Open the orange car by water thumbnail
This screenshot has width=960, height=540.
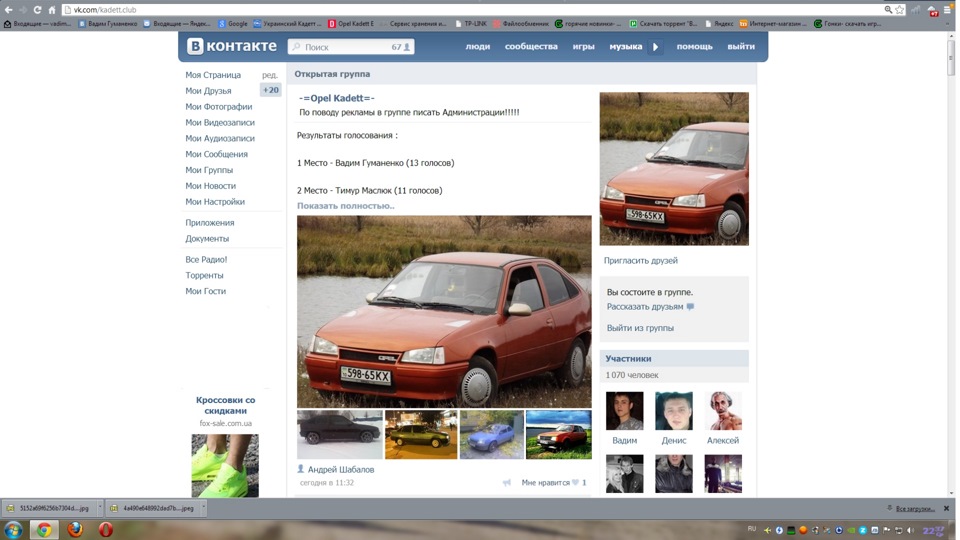point(558,435)
